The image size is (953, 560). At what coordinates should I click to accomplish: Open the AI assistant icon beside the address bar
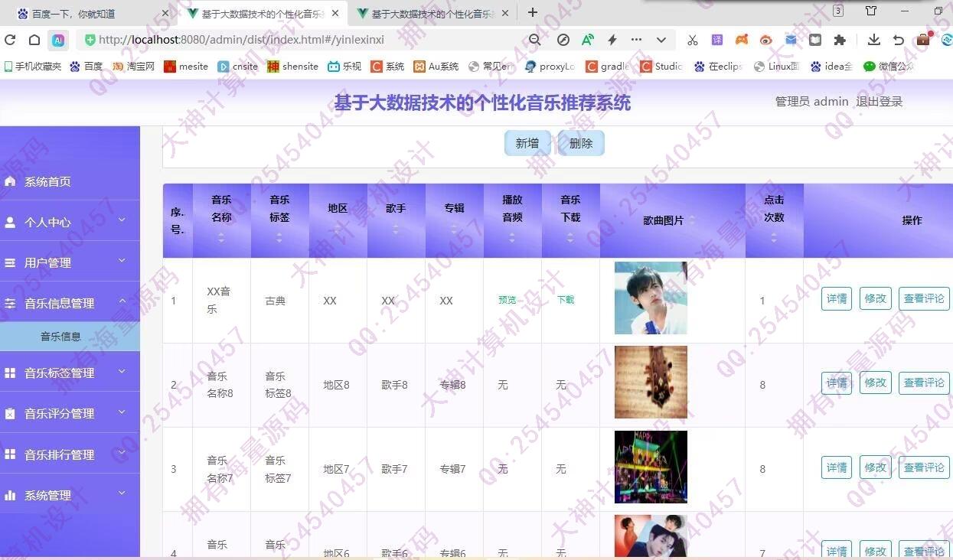pyautogui.click(x=58, y=40)
